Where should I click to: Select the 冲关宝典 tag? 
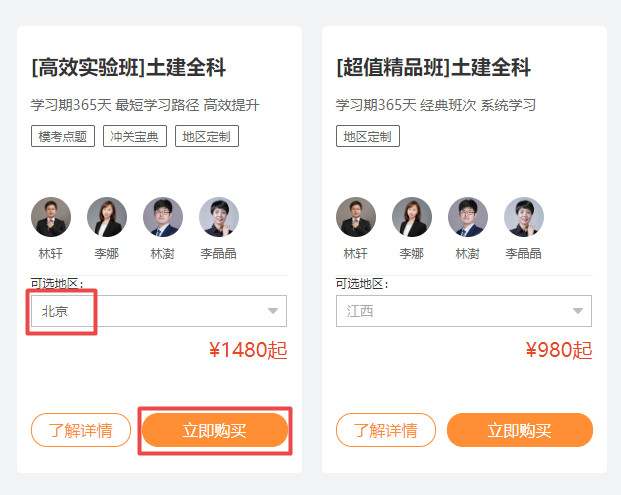point(135,137)
